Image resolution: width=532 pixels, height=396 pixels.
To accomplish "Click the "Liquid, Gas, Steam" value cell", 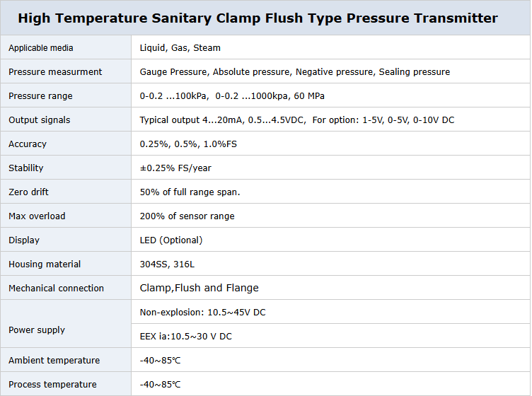I will pos(180,48).
